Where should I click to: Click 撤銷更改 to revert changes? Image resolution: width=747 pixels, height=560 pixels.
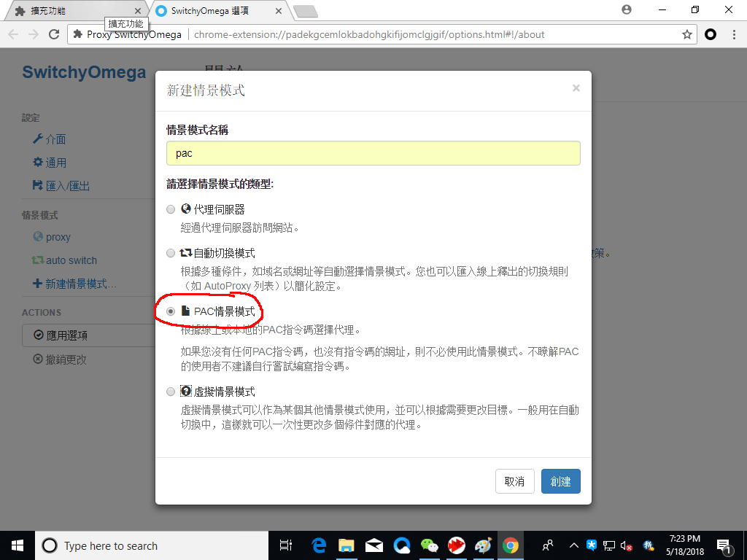point(60,359)
